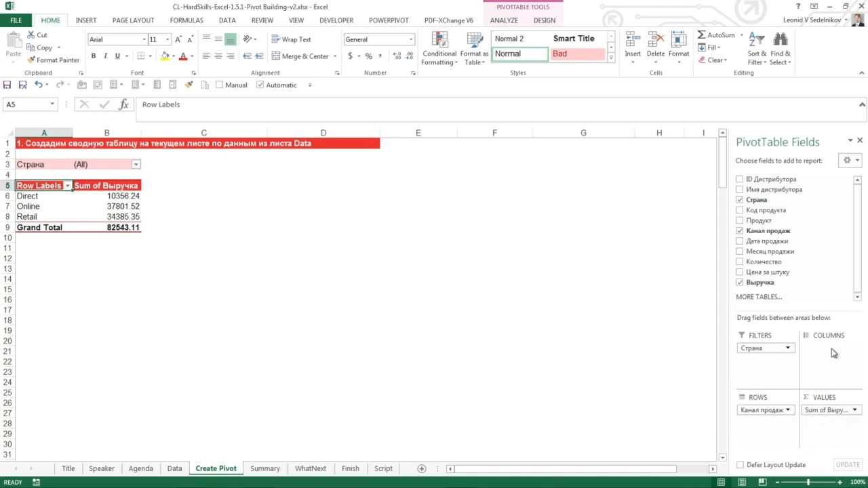Open the font name dropdown
The image size is (868, 488).
coord(143,39)
